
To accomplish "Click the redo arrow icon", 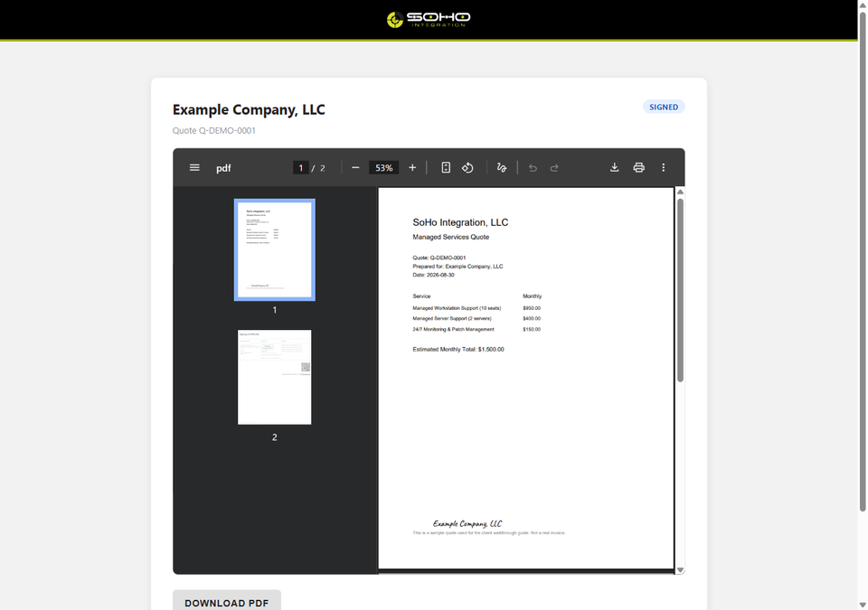I will pyautogui.click(x=554, y=167).
